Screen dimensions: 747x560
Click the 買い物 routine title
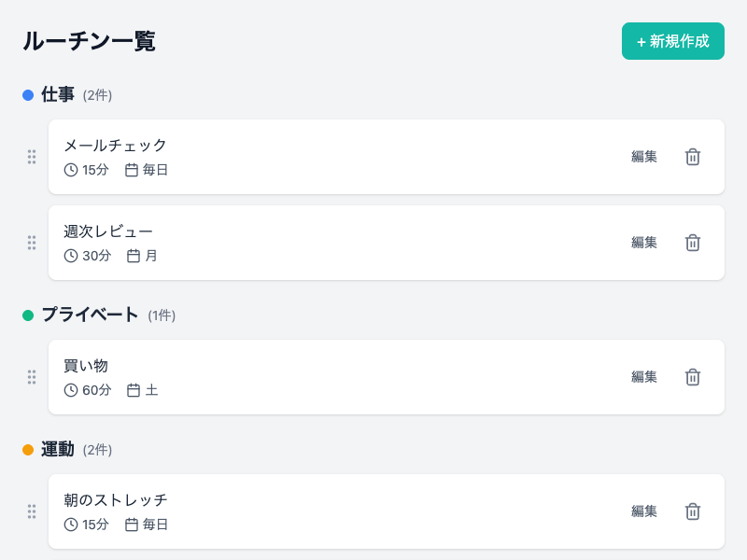click(86, 366)
